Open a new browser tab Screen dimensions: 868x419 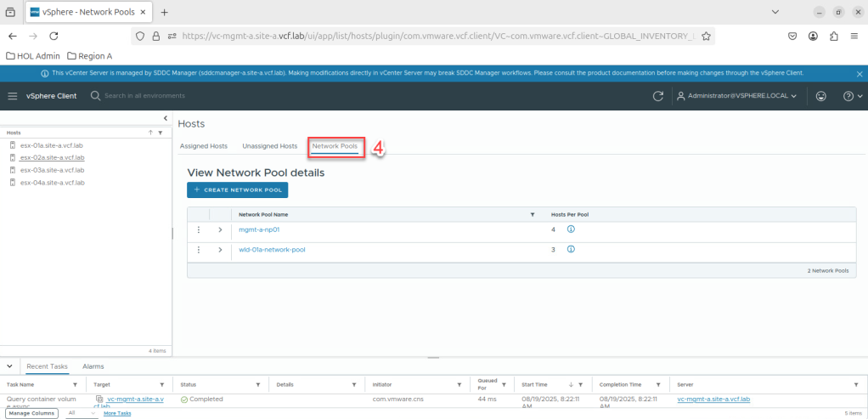click(164, 12)
